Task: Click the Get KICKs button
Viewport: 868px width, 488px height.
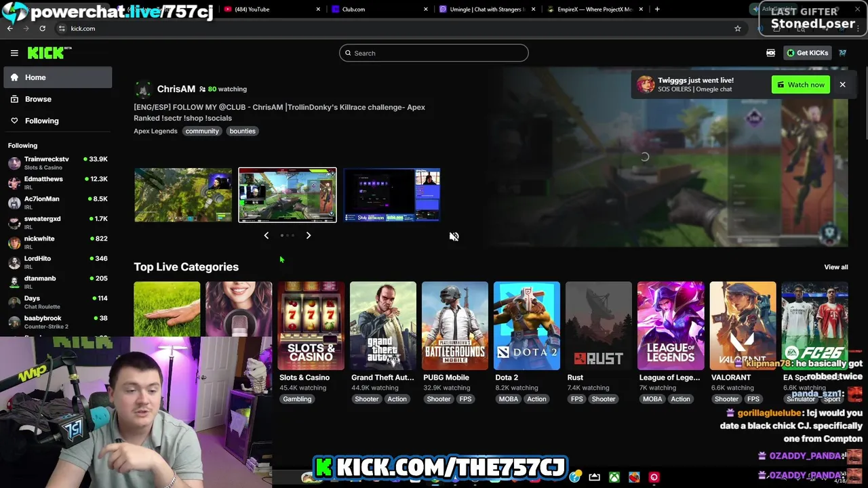Action: (808, 53)
